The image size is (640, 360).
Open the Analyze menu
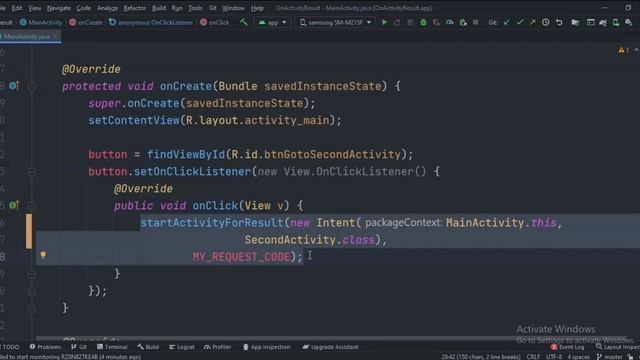(107, 8)
